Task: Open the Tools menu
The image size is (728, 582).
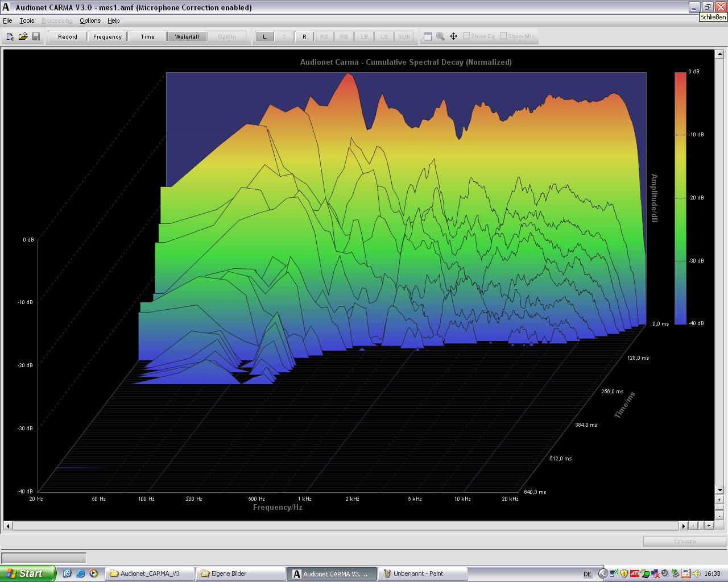Action: point(27,20)
